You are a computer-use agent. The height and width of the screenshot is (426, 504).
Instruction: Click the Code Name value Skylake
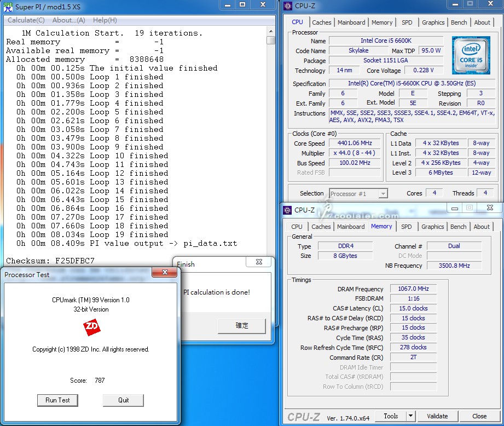point(359,50)
